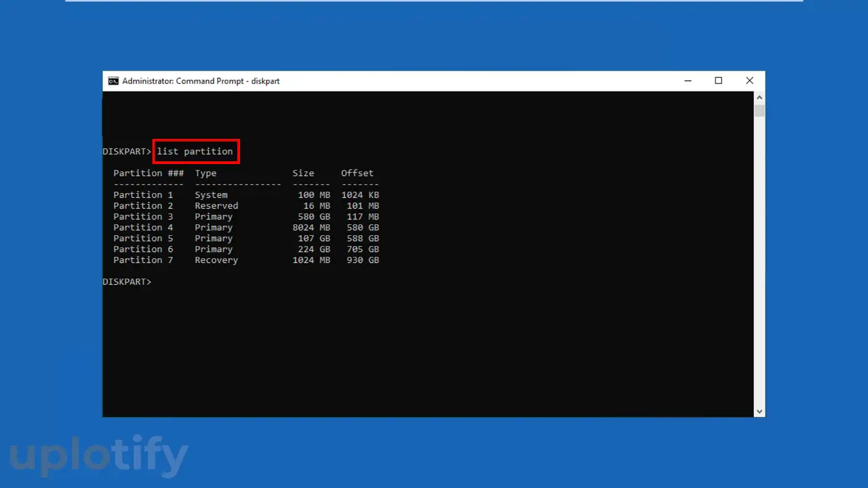Screen dimensions: 868x488
Task: Click the vertical scrollbar thumb
Action: point(759,110)
